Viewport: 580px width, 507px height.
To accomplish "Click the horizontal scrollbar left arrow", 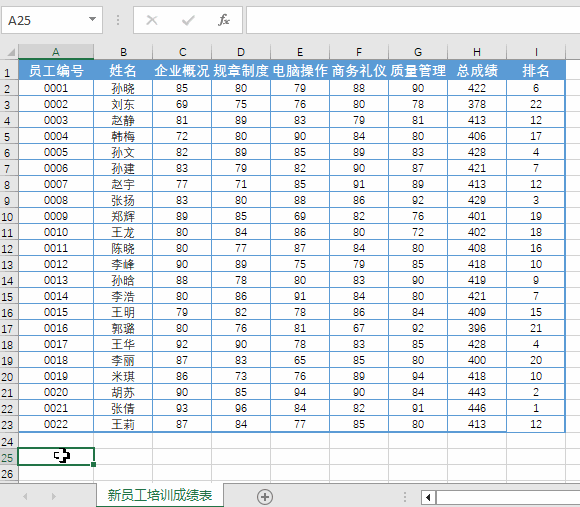I will (428, 497).
